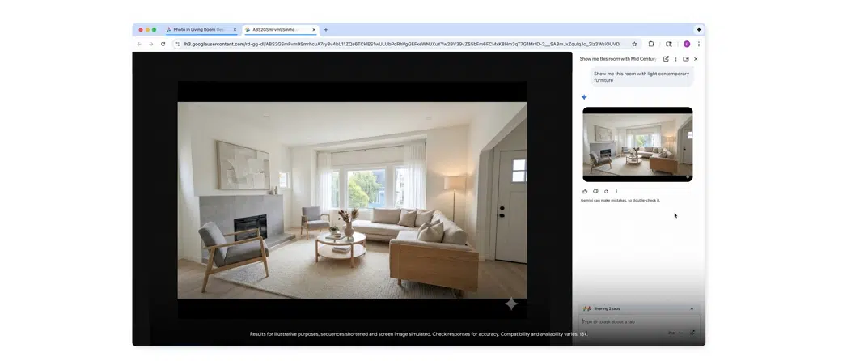Viewport: 868px width, 361px height.
Task: Start a new chat in Gemini panel
Action: (666, 59)
